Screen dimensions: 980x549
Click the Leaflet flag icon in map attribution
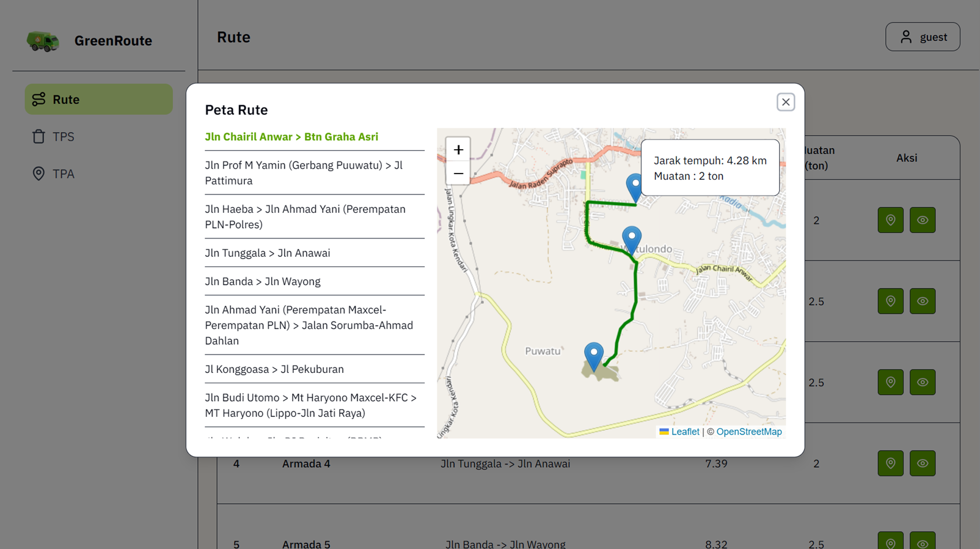click(x=664, y=432)
